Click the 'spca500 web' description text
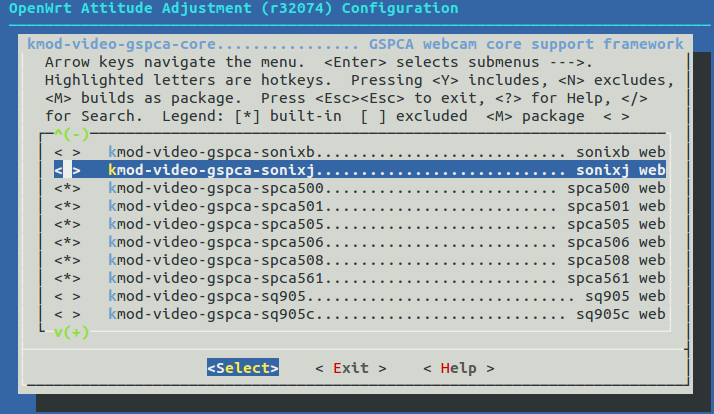714x414 pixels. 616,188
